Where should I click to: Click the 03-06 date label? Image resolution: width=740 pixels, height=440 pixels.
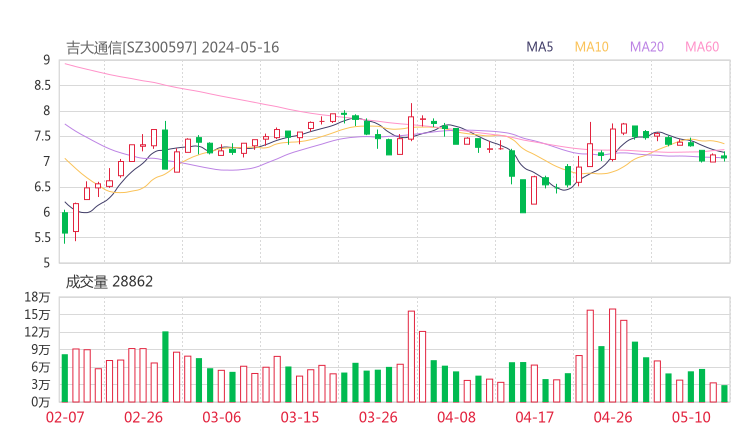point(221,417)
